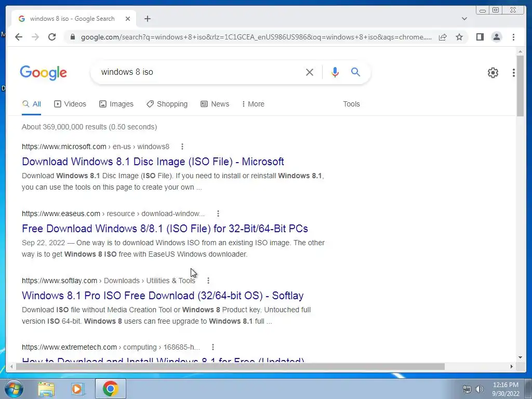Go back to the previous page
Screen dimensions: 532x399
pos(19,37)
